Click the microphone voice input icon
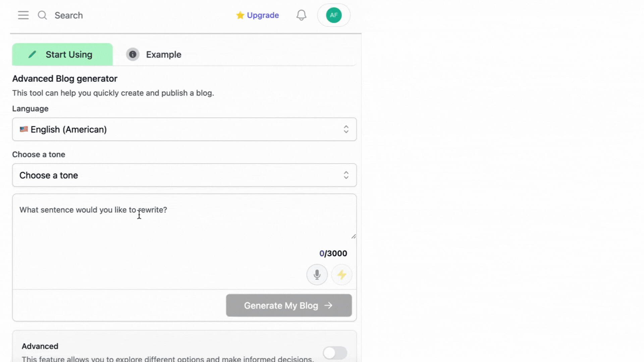This screenshot has width=644, height=362. pos(317,275)
